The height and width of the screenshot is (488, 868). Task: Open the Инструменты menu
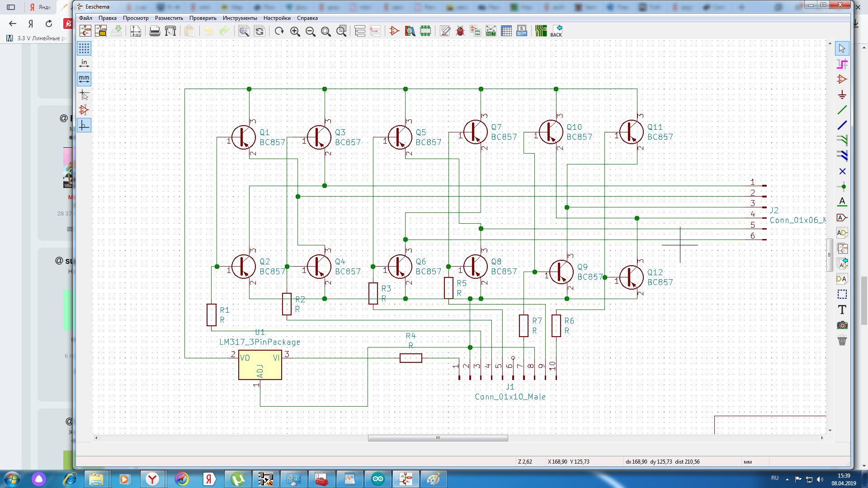(x=240, y=18)
